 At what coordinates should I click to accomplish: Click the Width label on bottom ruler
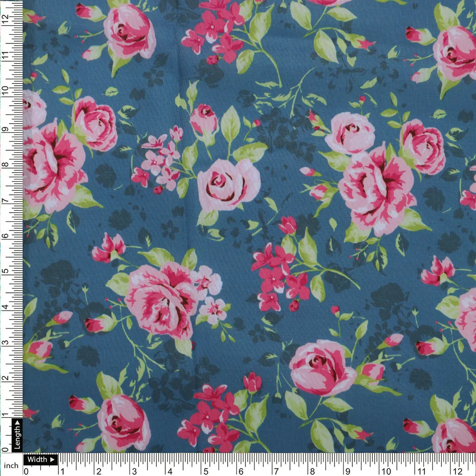point(37,460)
